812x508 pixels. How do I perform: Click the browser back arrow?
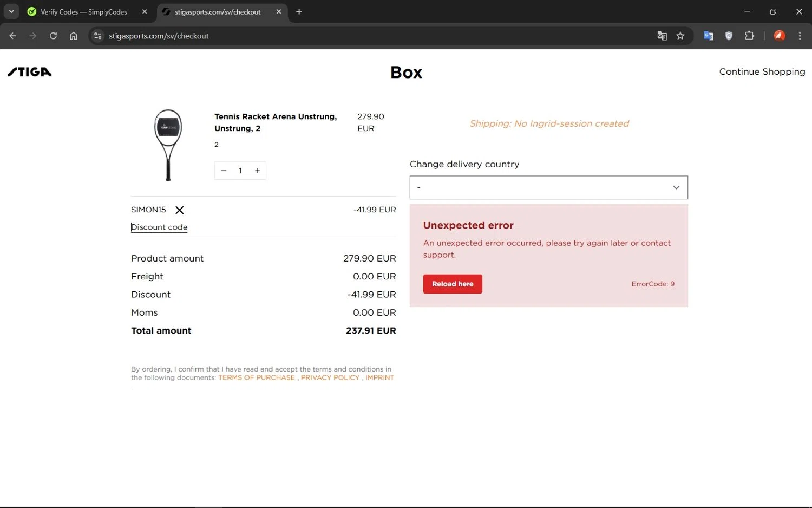tap(12, 36)
